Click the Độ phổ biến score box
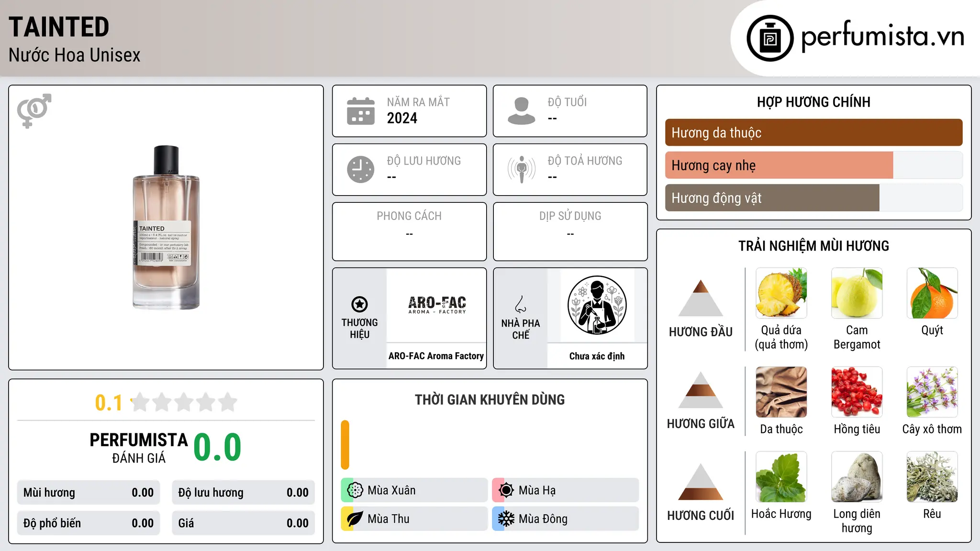The image size is (980, 551). point(89,523)
